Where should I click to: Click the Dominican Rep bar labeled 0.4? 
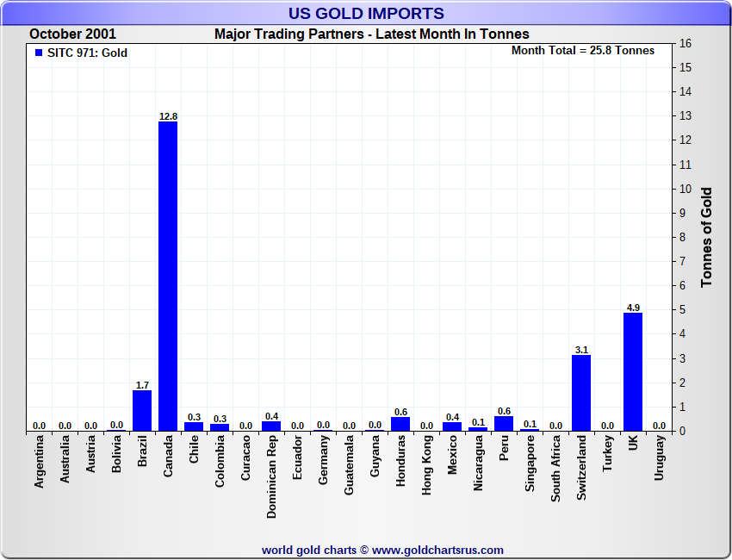tap(271, 426)
